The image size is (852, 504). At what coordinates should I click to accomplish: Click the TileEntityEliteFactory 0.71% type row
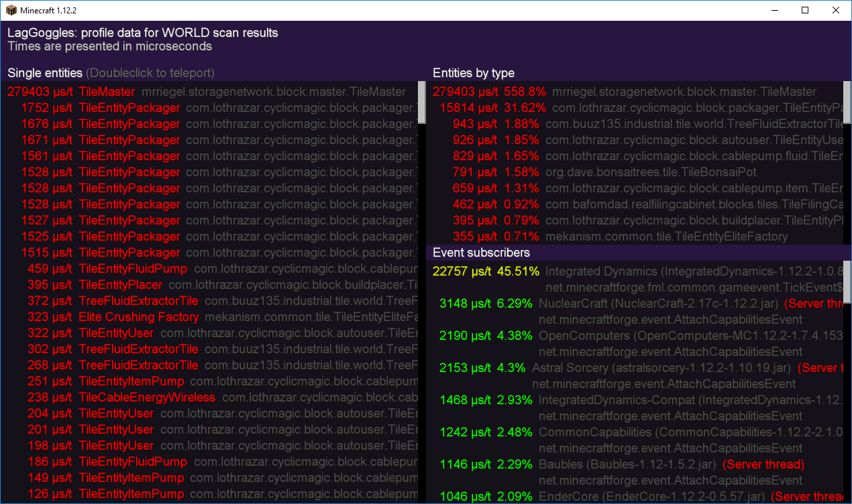point(636,237)
